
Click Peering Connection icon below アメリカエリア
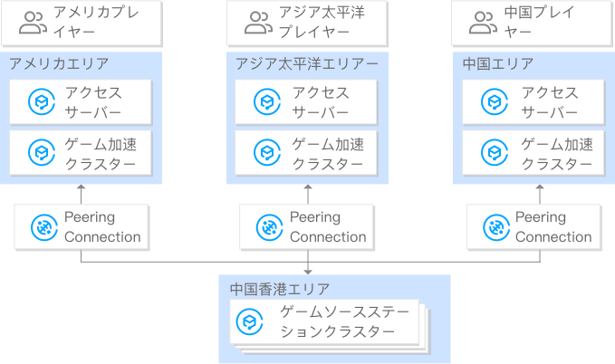(42, 227)
